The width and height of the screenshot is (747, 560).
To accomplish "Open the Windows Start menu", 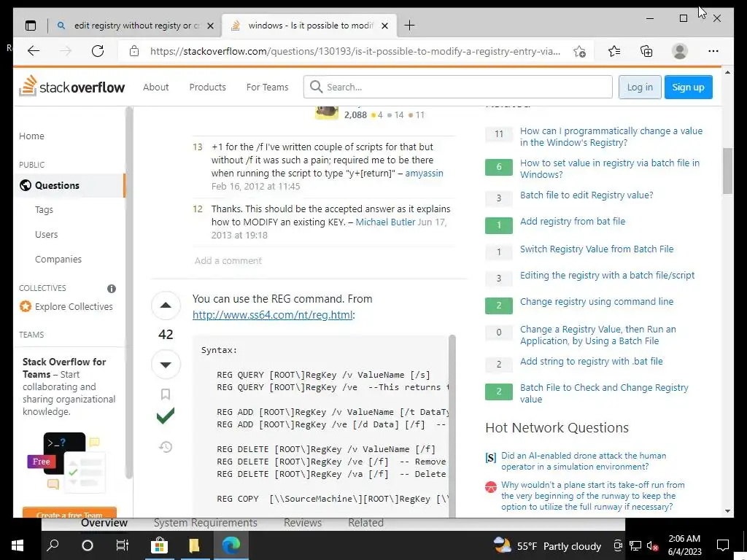I will (x=18, y=545).
